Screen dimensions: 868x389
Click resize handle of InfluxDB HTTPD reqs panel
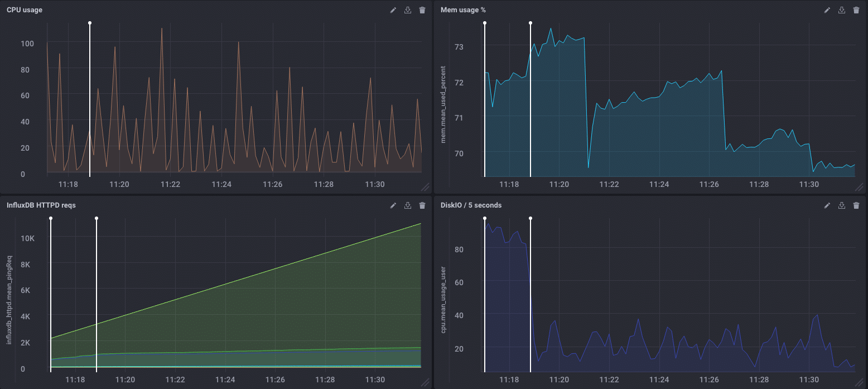coord(425,382)
